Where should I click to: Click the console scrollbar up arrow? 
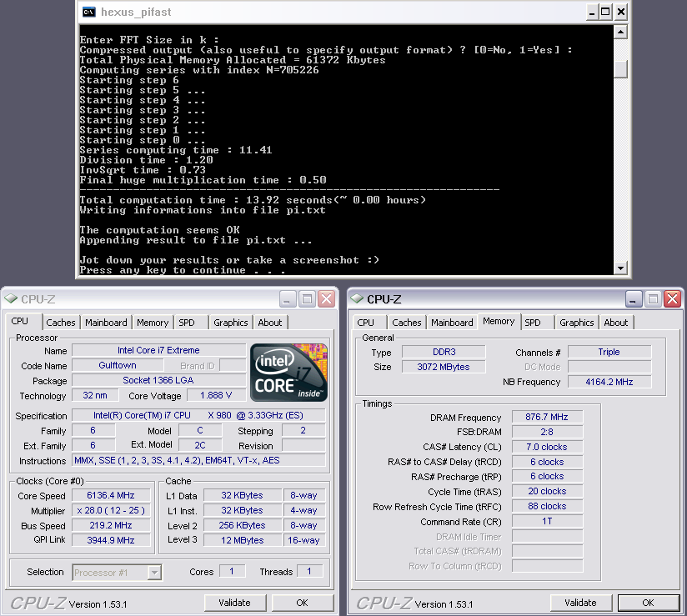pyautogui.click(x=620, y=32)
